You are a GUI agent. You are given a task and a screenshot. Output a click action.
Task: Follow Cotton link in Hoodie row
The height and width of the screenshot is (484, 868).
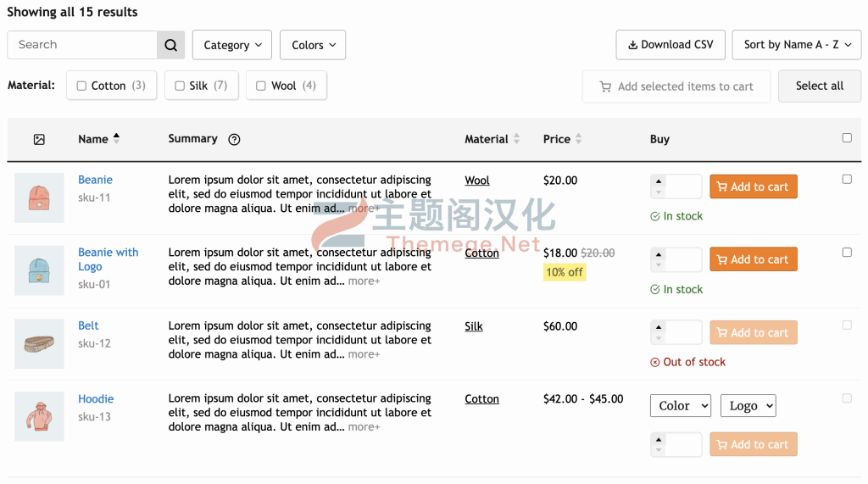[481, 399]
